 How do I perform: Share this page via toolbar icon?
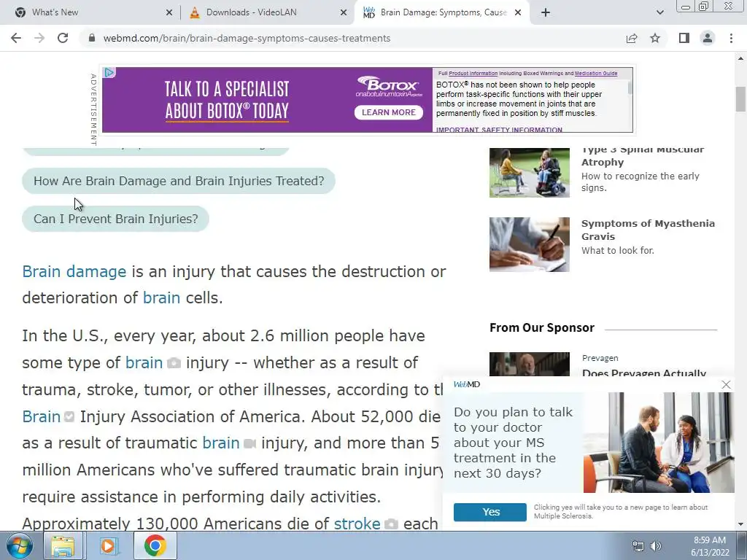tap(632, 38)
